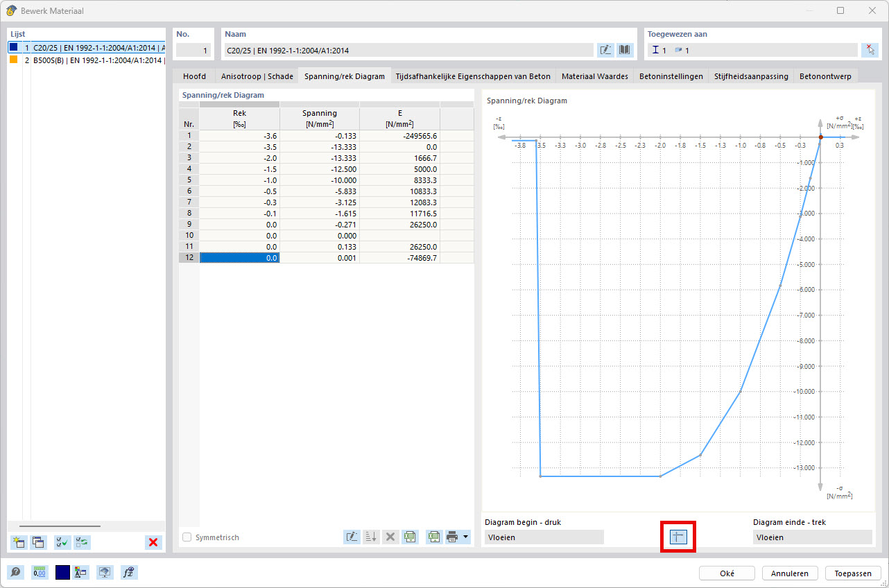Open the Diagram einde - trek Vloeien dropdown
Viewport: 889px width, 588px height.
click(811, 537)
